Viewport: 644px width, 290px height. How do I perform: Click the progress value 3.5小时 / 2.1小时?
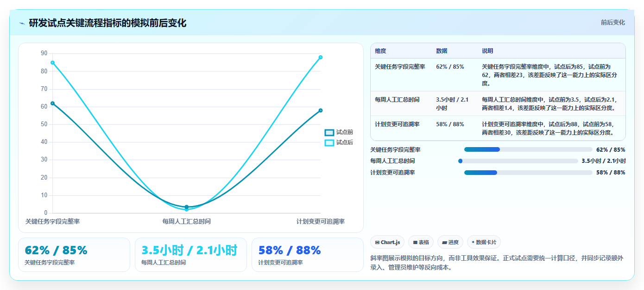pyautogui.click(x=604, y=161)
